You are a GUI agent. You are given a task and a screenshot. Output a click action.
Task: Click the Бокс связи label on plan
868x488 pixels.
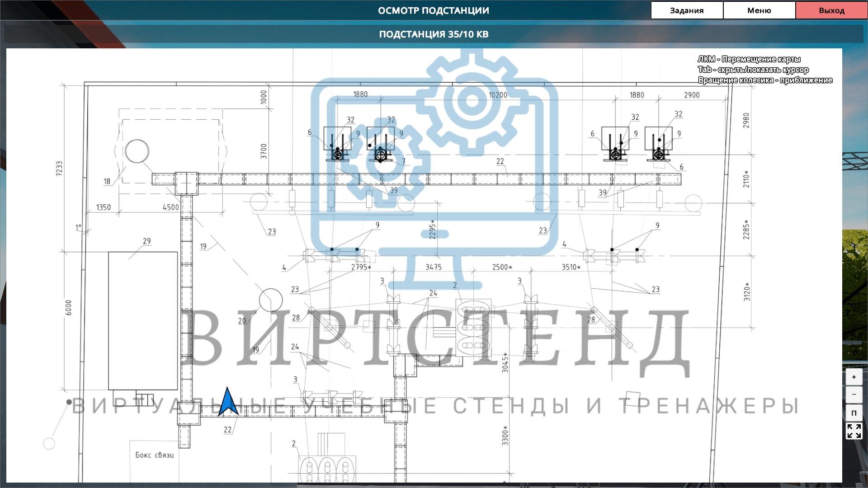point(154,455)
